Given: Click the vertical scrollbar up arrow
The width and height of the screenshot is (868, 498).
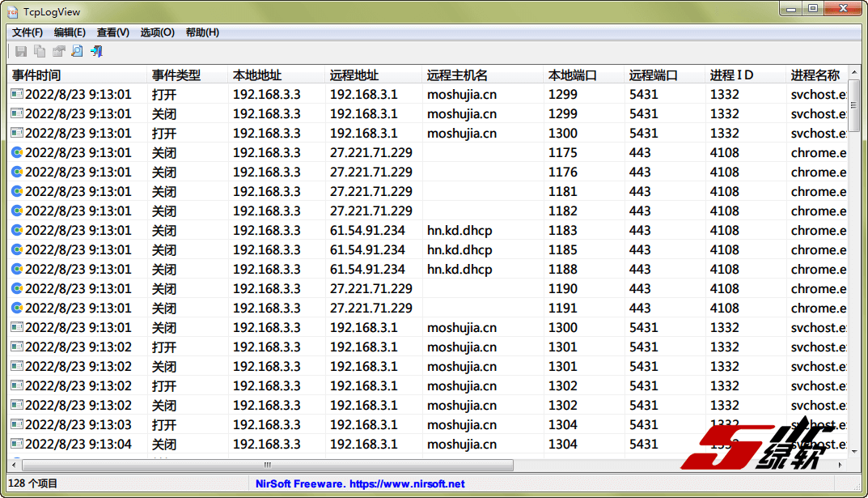Looking at the screenshot, I should pos(854,74).
